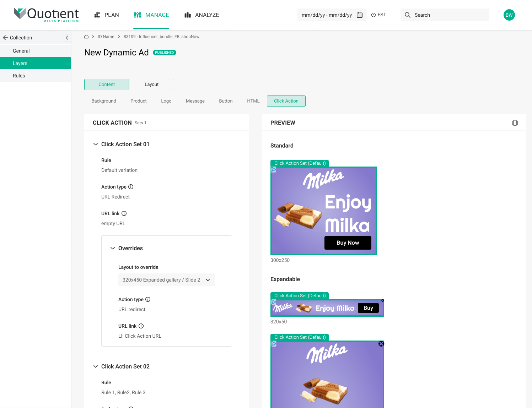Switch to the Background layer tab
532x408 pixels.
pyautogui.click(x=104, y=101)
